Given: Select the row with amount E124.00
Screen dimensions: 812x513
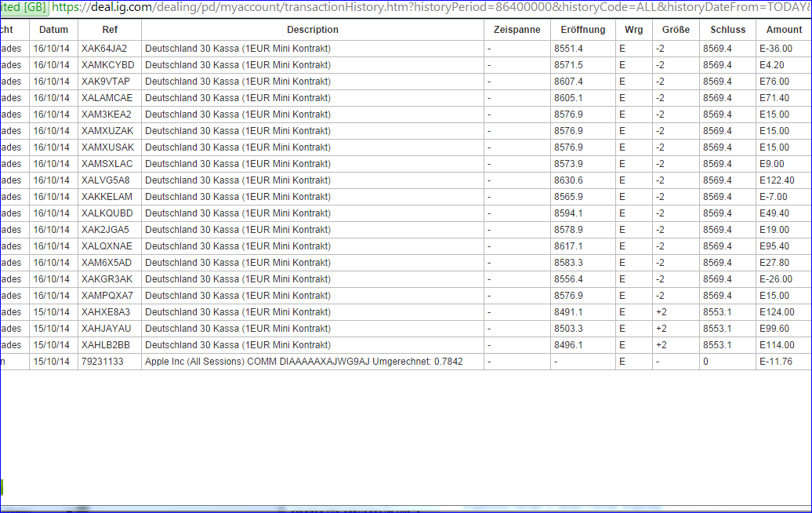Looking at the screenshot, I should click(785, 311).
